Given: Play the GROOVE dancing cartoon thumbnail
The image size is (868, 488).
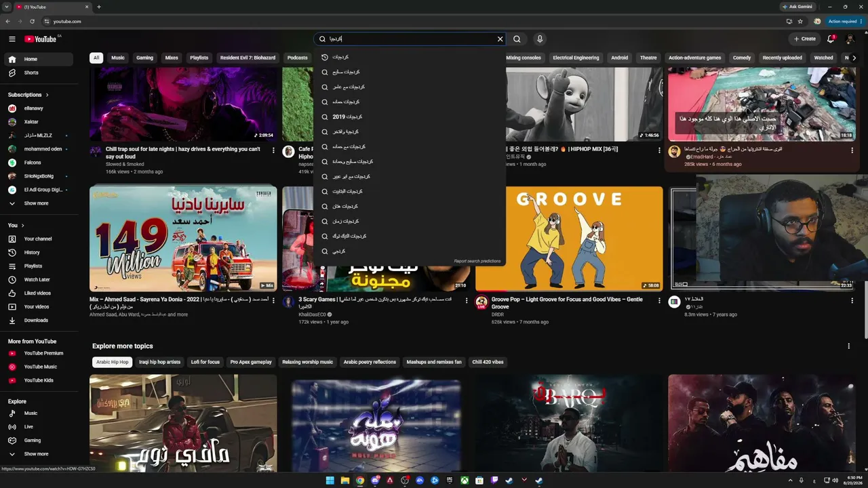Looking at the screenshot, I should click(x=584, y=239).
